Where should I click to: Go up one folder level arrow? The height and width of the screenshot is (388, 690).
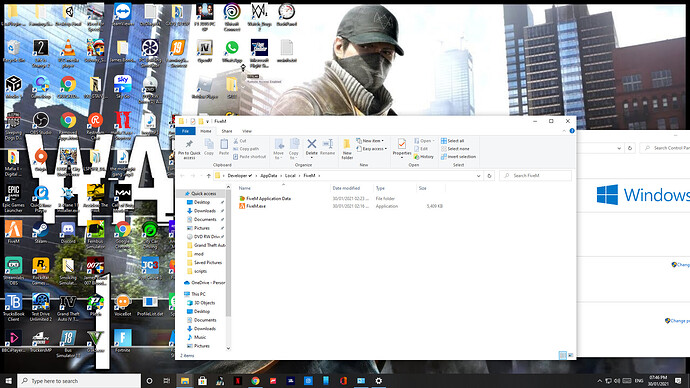point(209,176)
